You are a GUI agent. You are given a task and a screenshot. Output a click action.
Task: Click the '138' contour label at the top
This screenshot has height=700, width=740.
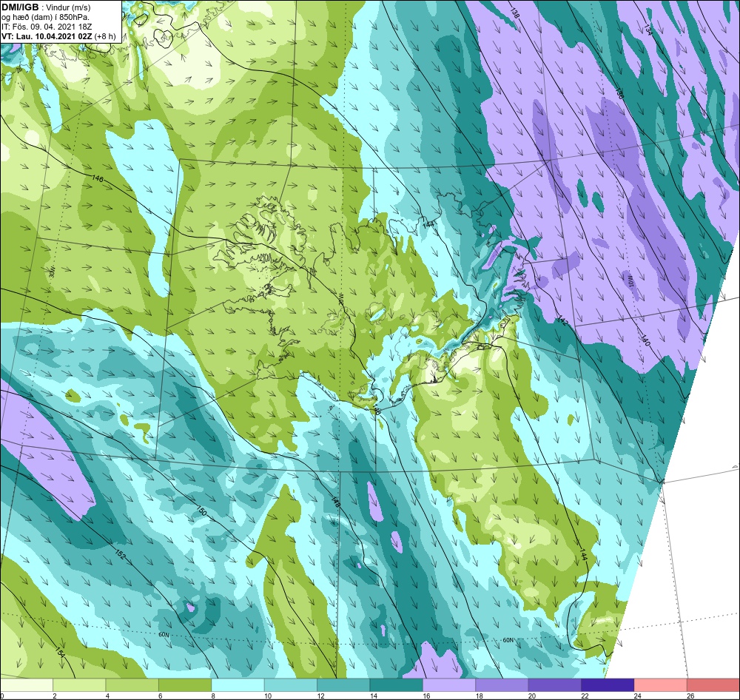pos(515,13)
